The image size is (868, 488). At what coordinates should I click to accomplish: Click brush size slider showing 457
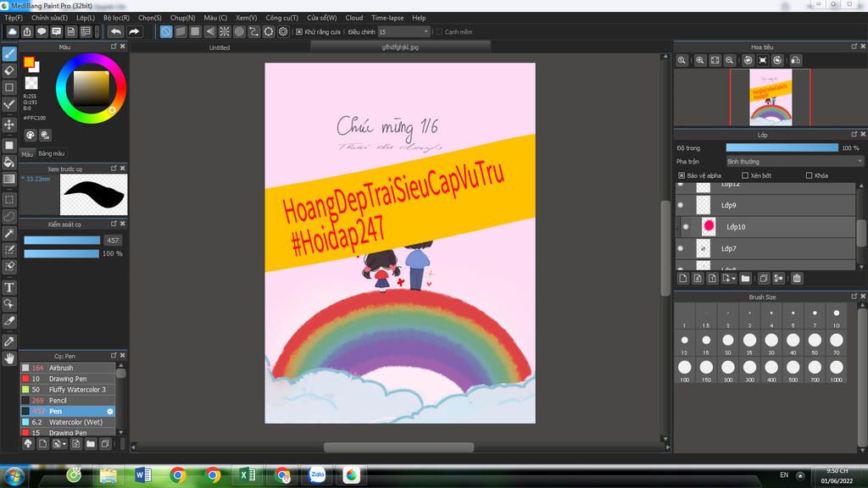coord(62,240)
